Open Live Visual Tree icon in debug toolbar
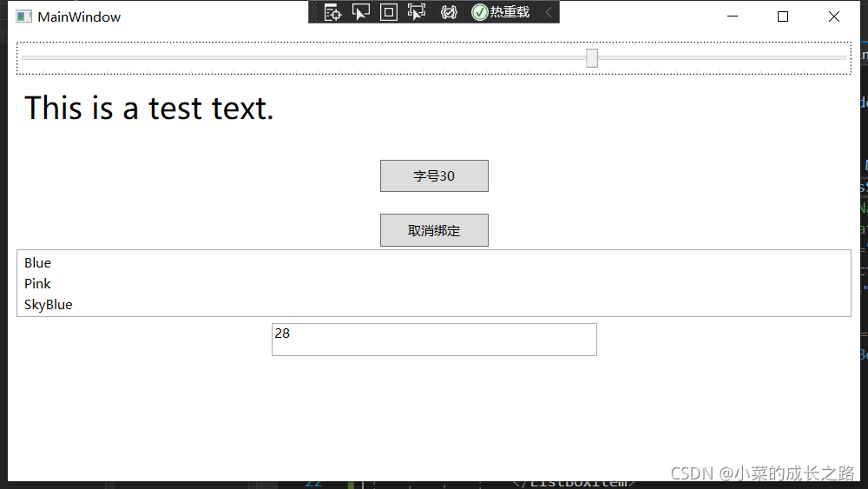The image size is (868, 489). pos(332,12)
